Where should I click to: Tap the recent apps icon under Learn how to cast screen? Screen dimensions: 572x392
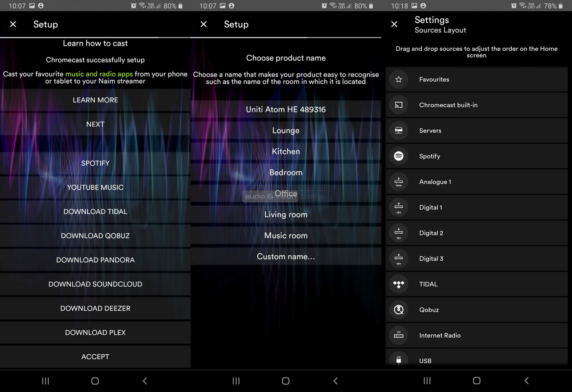pos(45,381)
